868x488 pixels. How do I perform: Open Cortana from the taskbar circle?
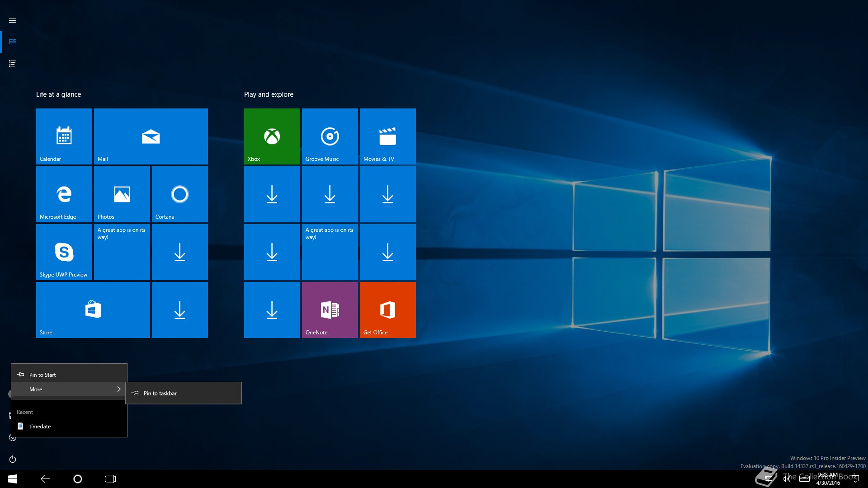click(x=78, y=479)
